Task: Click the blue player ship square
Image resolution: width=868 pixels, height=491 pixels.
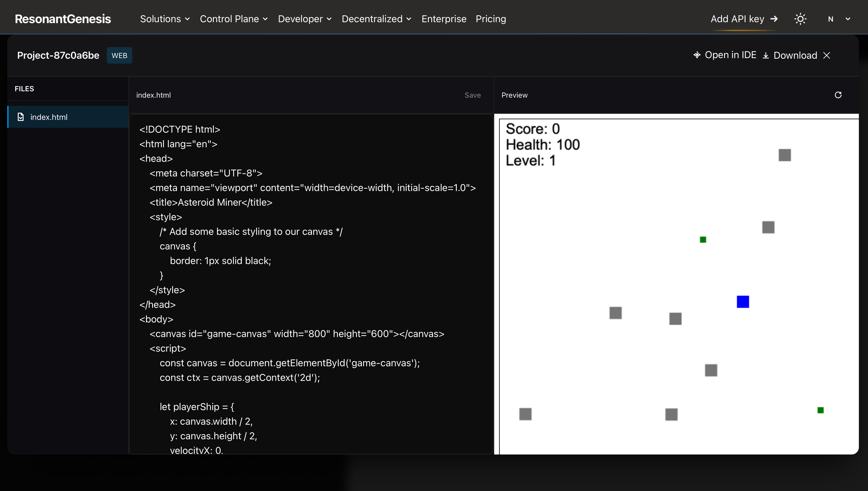Action: pos(743,302)
